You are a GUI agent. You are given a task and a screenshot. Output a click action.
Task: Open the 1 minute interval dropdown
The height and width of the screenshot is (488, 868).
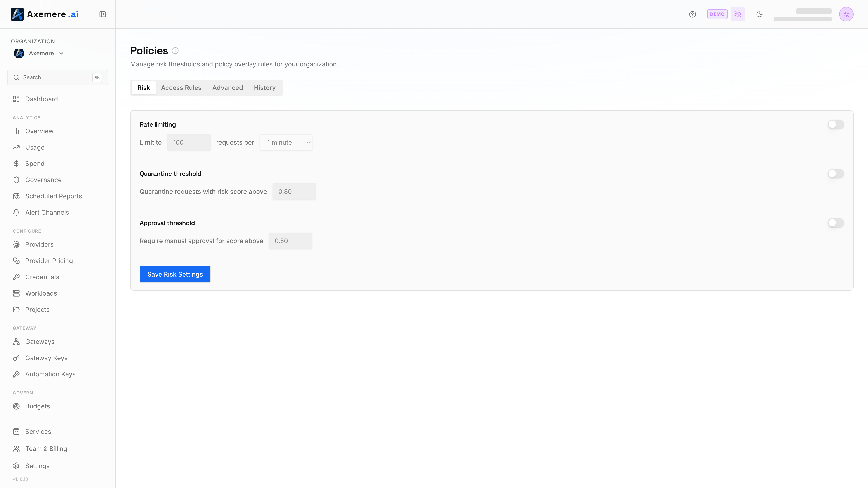286,143
